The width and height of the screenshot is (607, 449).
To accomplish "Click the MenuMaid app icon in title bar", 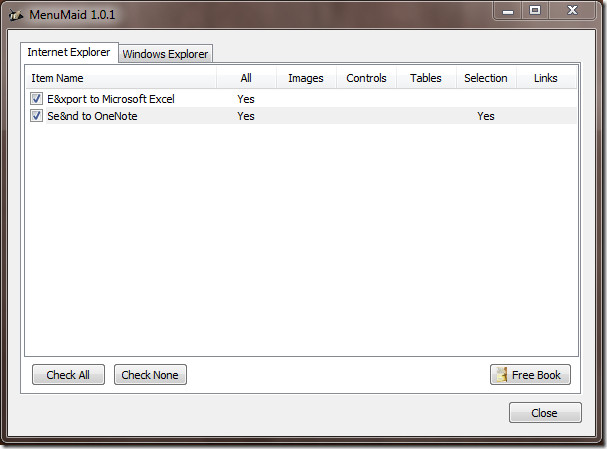I will click(16, 15).
